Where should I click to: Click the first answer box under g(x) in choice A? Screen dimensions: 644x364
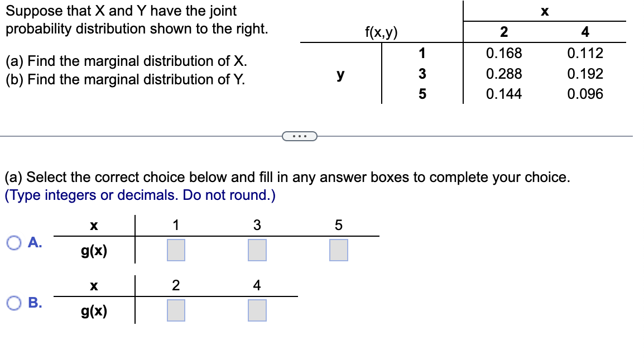[x=175, y=250]
